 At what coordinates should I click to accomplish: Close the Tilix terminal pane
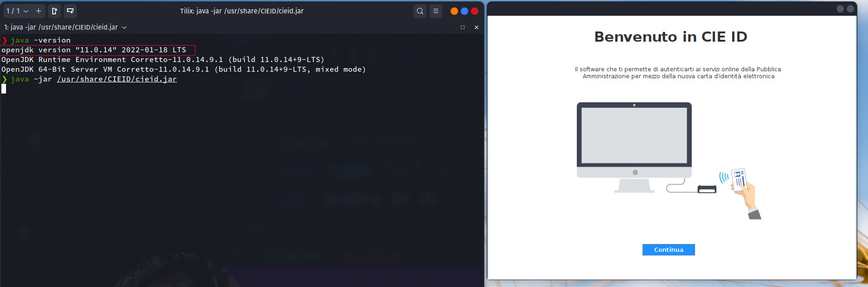click(477, 27)
